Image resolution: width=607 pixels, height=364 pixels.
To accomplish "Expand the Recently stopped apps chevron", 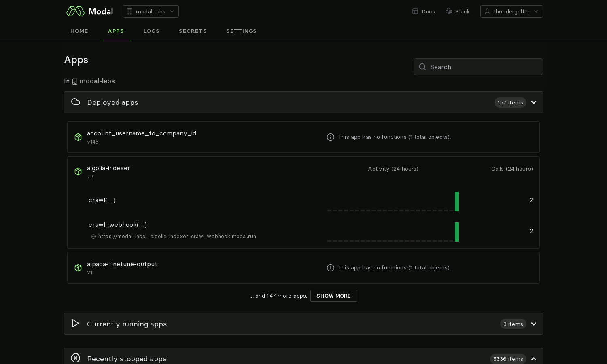I will pyautogui.click(x=534, y=359).
